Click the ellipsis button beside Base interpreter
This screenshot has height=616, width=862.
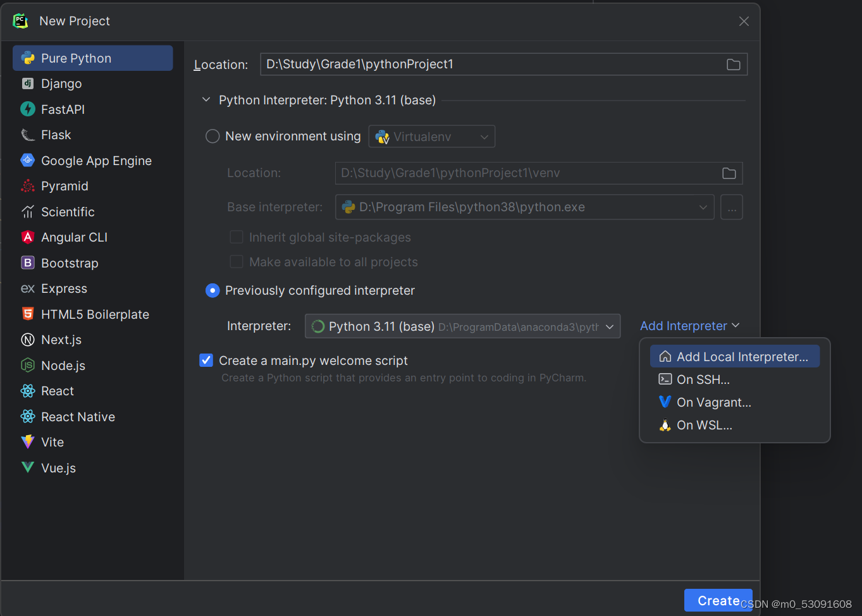[x=731, y=207]
